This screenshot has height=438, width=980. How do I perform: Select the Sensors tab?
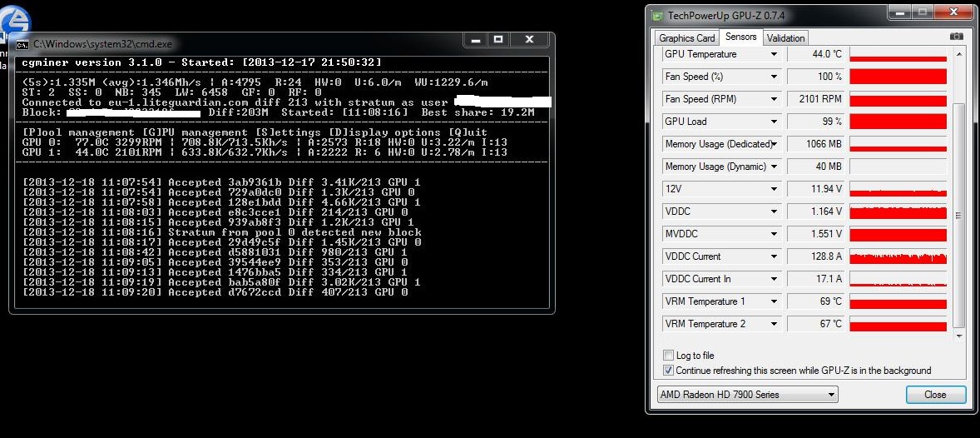[x=740, y=37]
